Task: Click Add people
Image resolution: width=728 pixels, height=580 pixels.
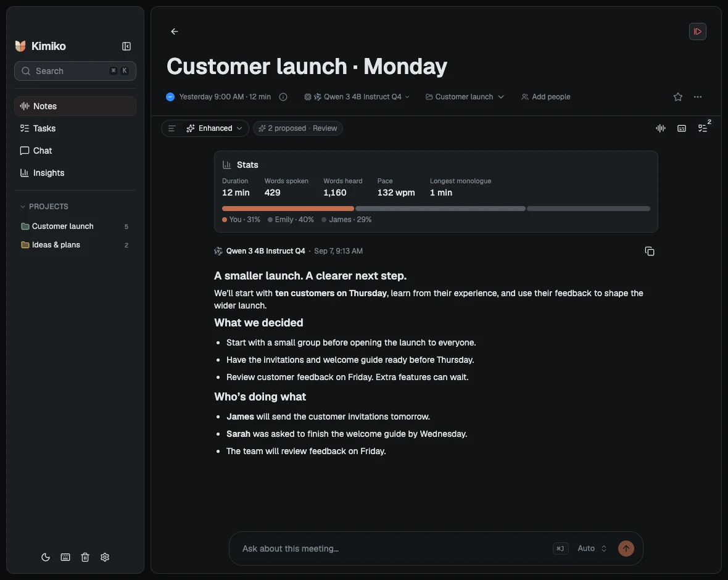Action: click(545, 97)
